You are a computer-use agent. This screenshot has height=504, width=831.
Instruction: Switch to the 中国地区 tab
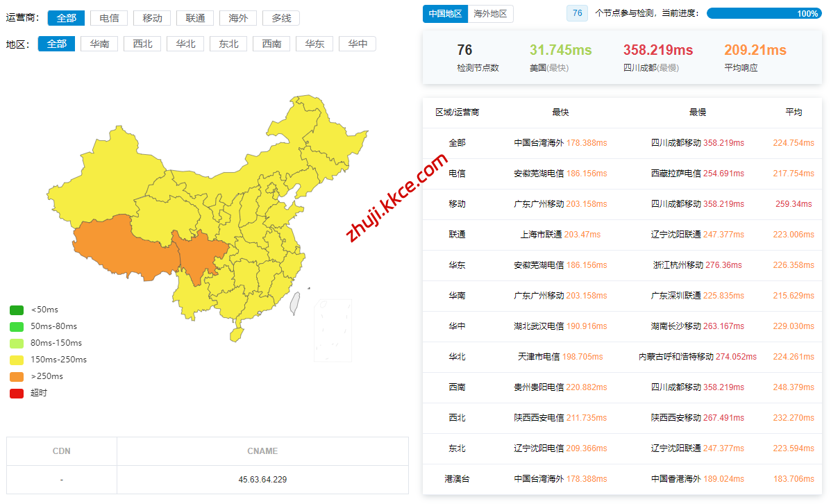point(445,14)
